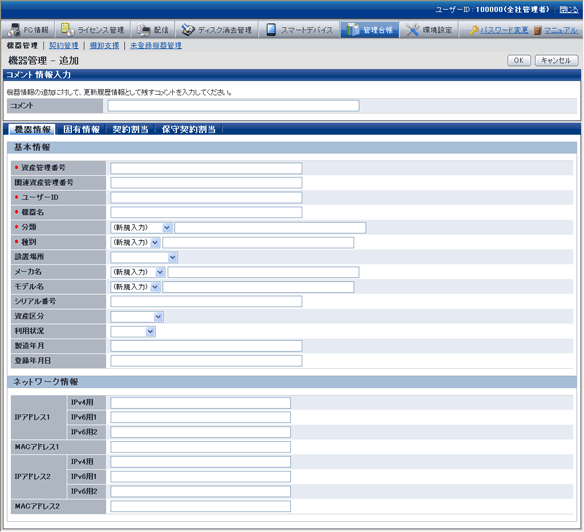Viewport: 584px width, 532px height.
Task: Focus the MACアドレス1 input field
Action: pyautogui.click(x=200, y=447)
